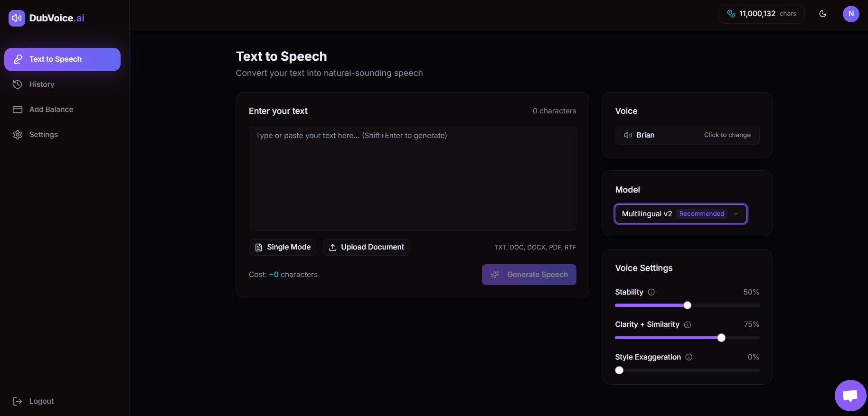This screenshot has width=868, height=416.
Task: Click the Style Exaggeration slider handle
Action: coord(619,370)
